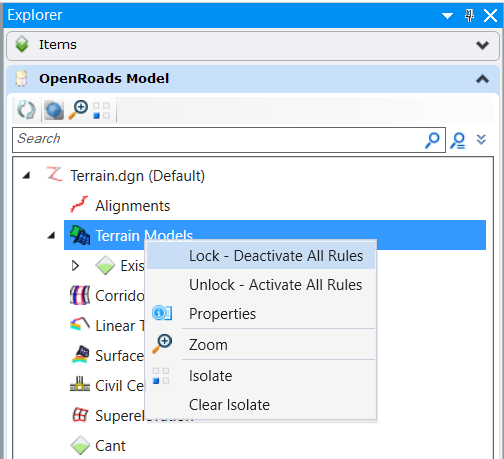Click the Exis terrain diamond icon

105,265
